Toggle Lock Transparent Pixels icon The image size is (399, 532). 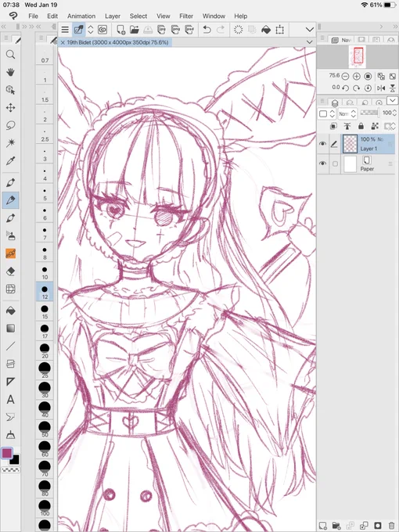tap(375, 126)
